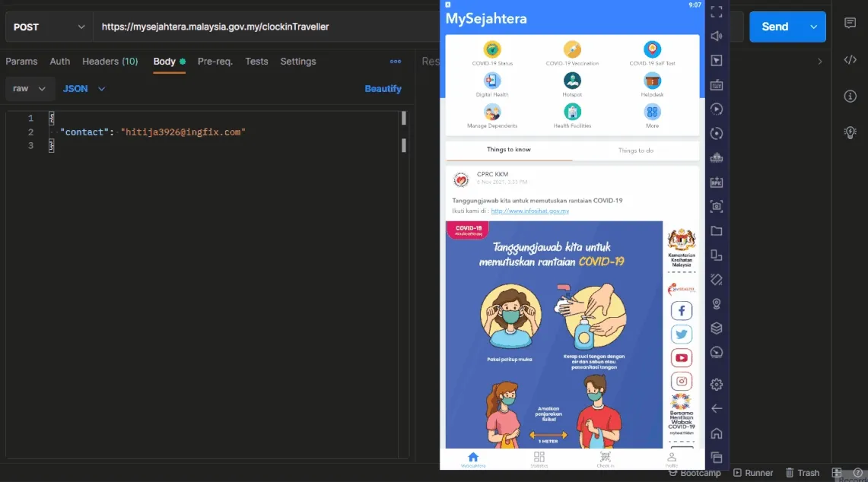This screenshot has height=482, width=868.
Task: Open emulator multi-instance manager icon
Action: [717, 157]
